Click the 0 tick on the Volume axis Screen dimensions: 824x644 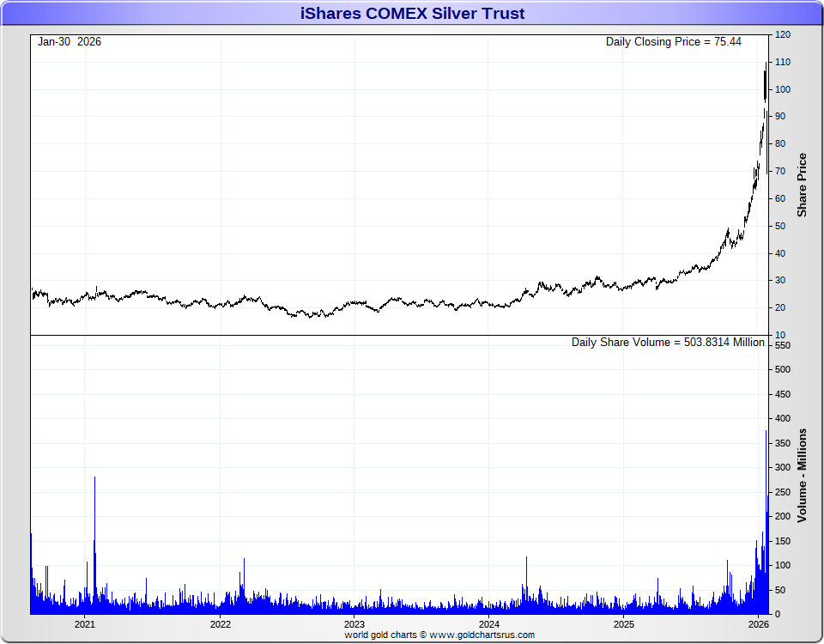(778, 614)
